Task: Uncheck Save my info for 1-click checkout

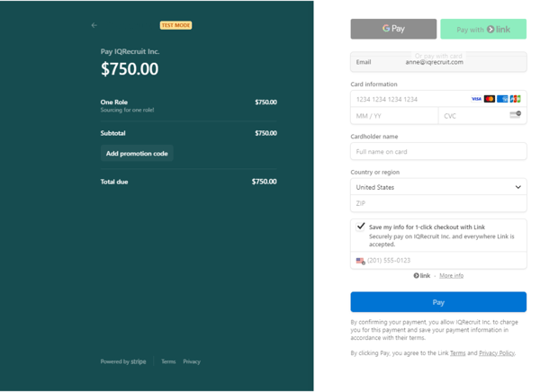Action: pyautogui.click(x=361, y=227)
